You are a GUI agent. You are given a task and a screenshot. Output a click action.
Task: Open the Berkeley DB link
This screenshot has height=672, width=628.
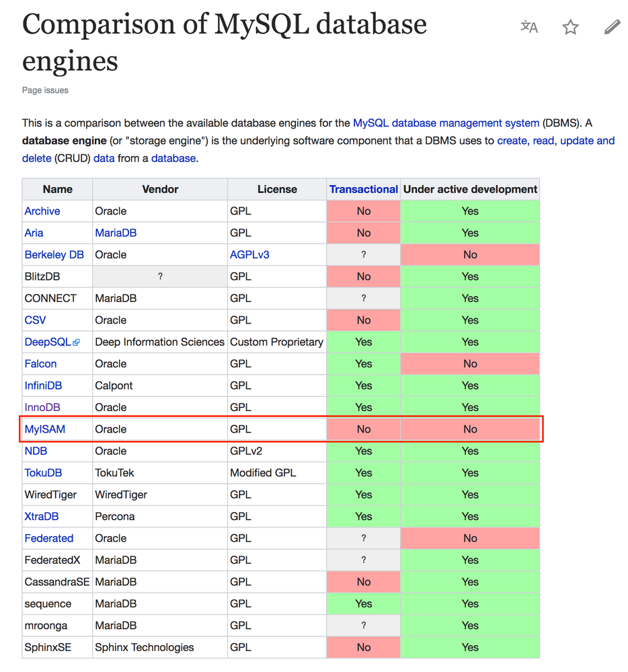(54, 254)
